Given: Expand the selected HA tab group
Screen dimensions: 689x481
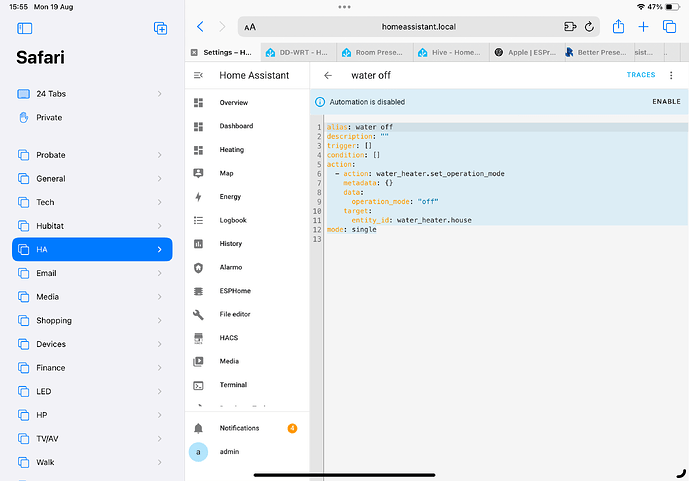Looking at the screenshot, I should (x=160, y=250).
